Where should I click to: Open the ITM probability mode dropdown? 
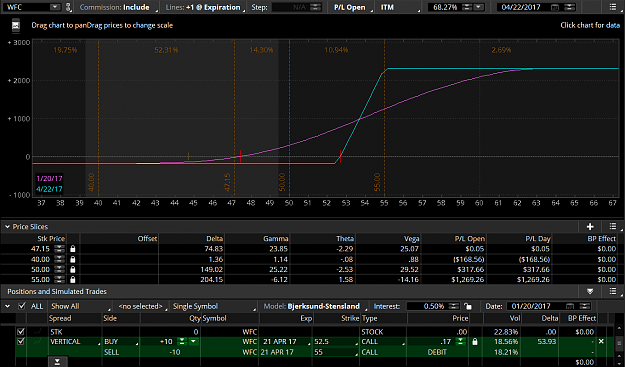pos(399,7)
